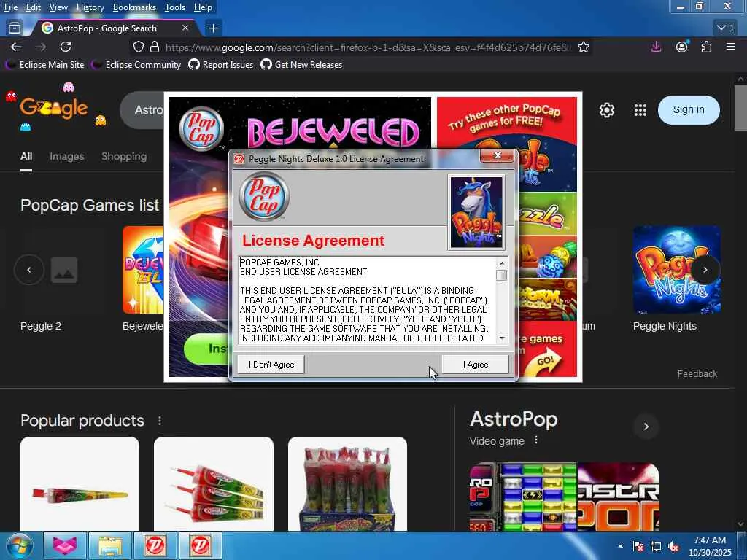Open the pink fox browser taskbar icon
Image resolution: width=747 pixels, height=560 pixels.
pyautogui.click(x=65, y=545)
